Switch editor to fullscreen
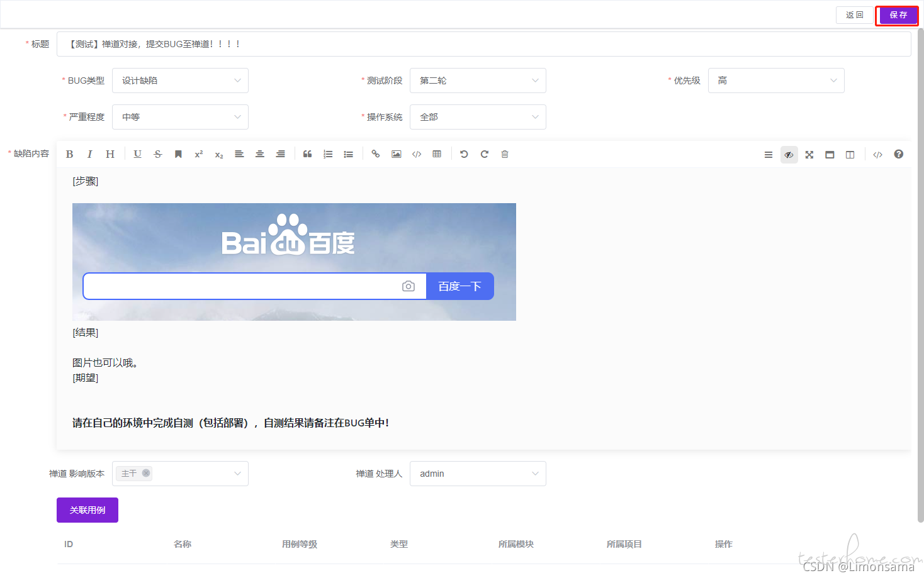The height and width of the screenshot is (578, 924). [x=809, y=155]
